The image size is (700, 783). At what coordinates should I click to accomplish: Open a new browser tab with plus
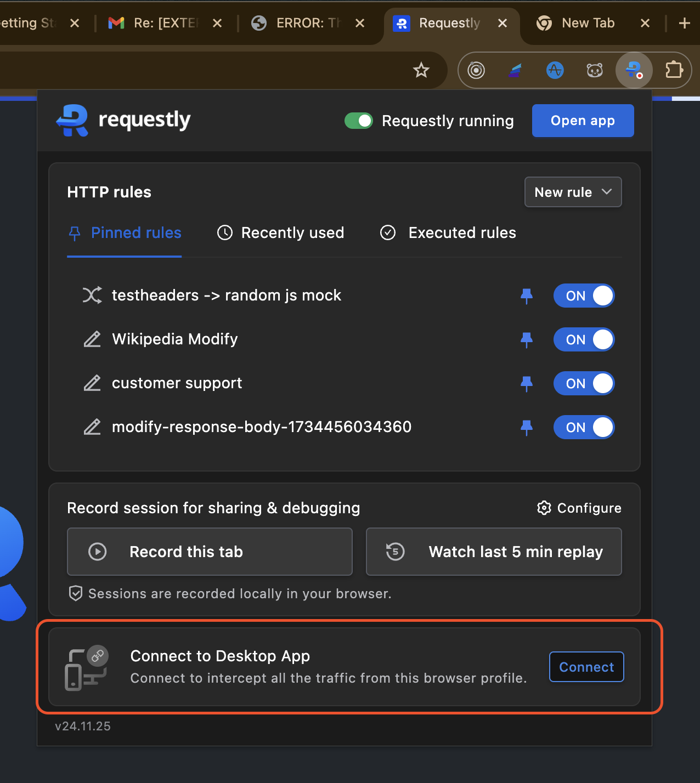(x=684, y=23)
